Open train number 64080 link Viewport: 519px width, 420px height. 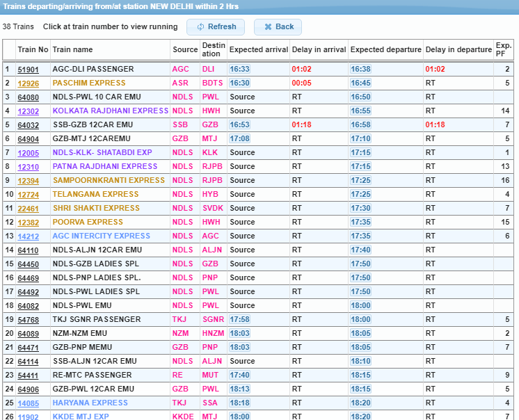point(28,97)
